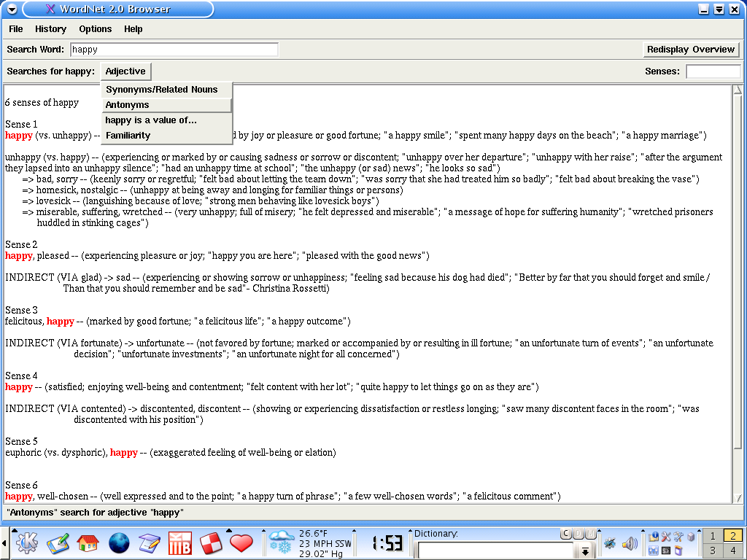Click the 'Sense 5' heading text
This screenshot has width=747, height=560.
pos(21,441)
